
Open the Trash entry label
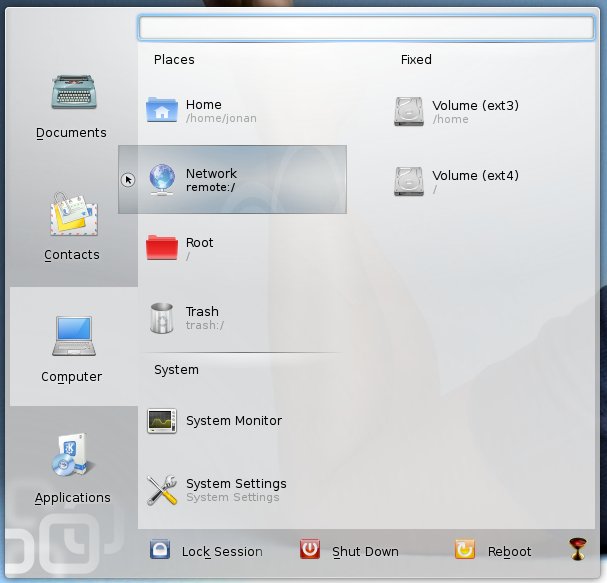[202, 312]
